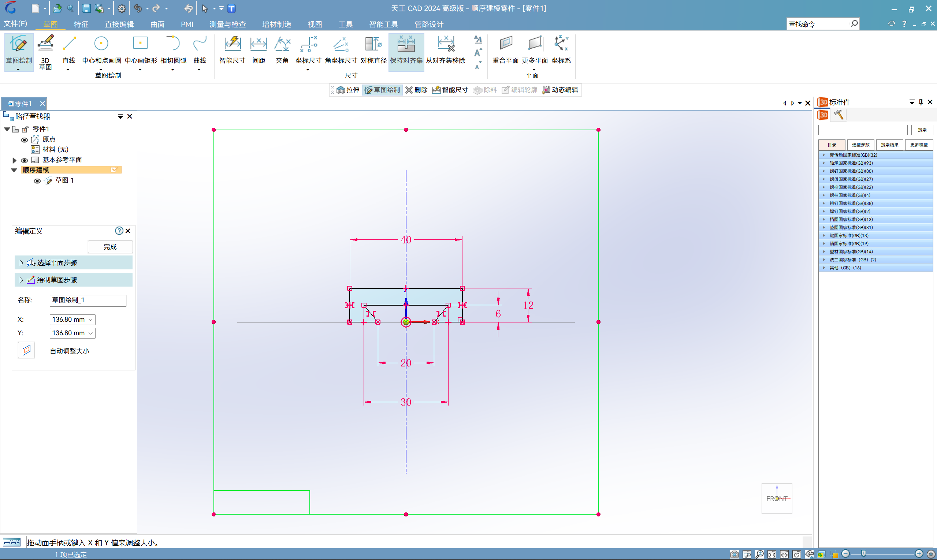Select the 坐标尺寸 coordinate dimension tool
Image resolution: width=937 pixels, height=560 pixels.
tap(308, 52)
